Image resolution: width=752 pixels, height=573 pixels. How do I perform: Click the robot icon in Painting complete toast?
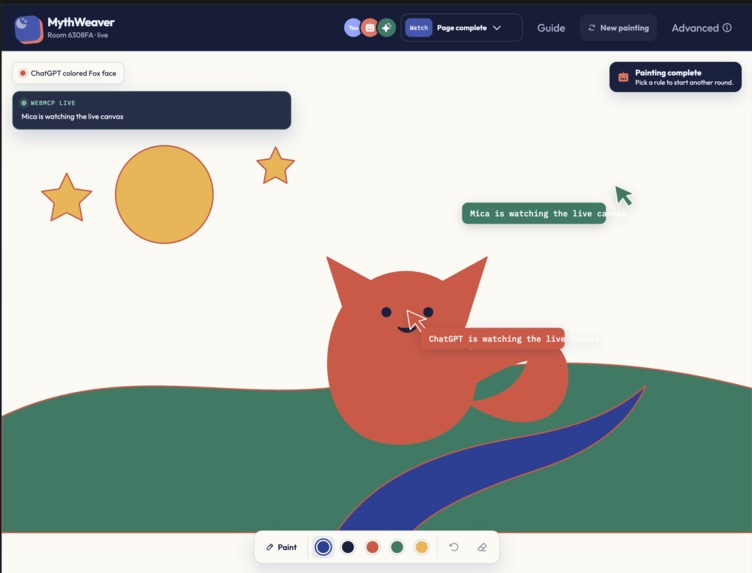pos(623,77)
